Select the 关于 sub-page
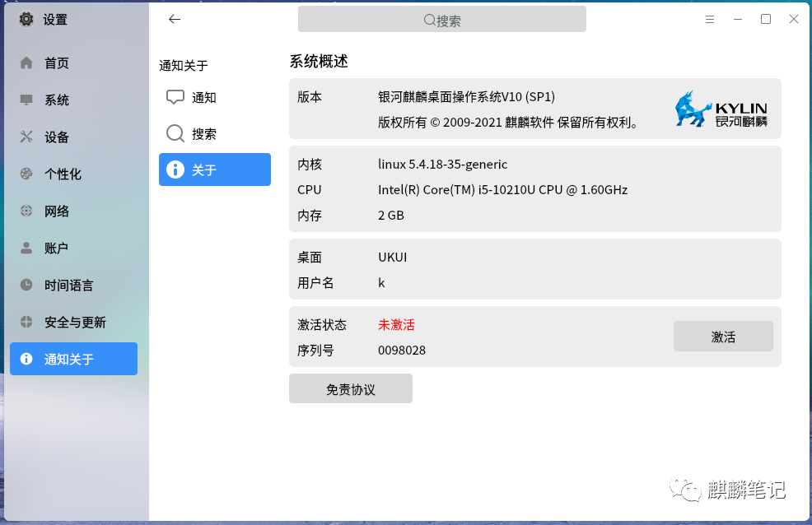 (215, 170)
